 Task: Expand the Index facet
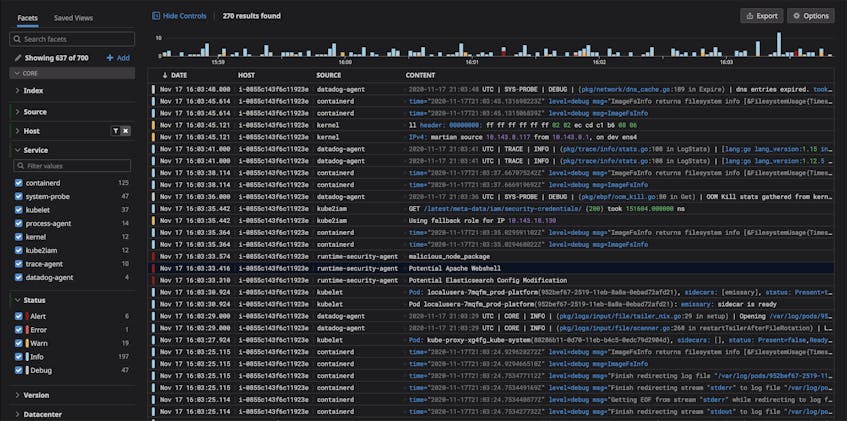17,91
